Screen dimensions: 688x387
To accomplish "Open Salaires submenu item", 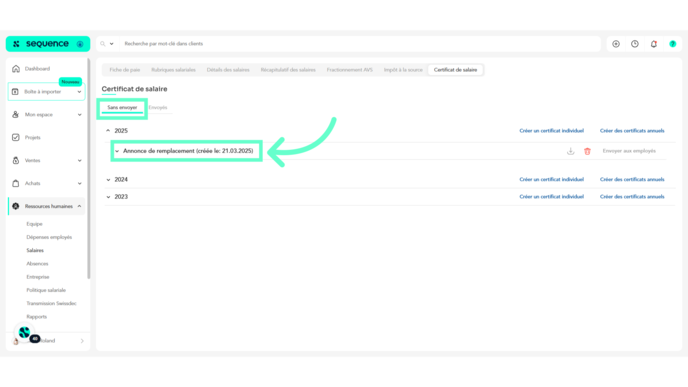I will pyautogui.click(x=35, y=251).
